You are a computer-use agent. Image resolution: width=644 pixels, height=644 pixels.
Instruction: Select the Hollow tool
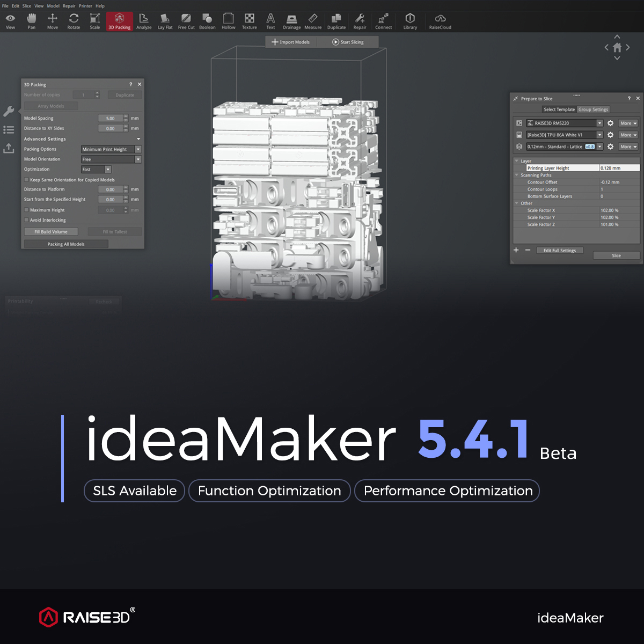pyautogui.click(x=228, y=21)
